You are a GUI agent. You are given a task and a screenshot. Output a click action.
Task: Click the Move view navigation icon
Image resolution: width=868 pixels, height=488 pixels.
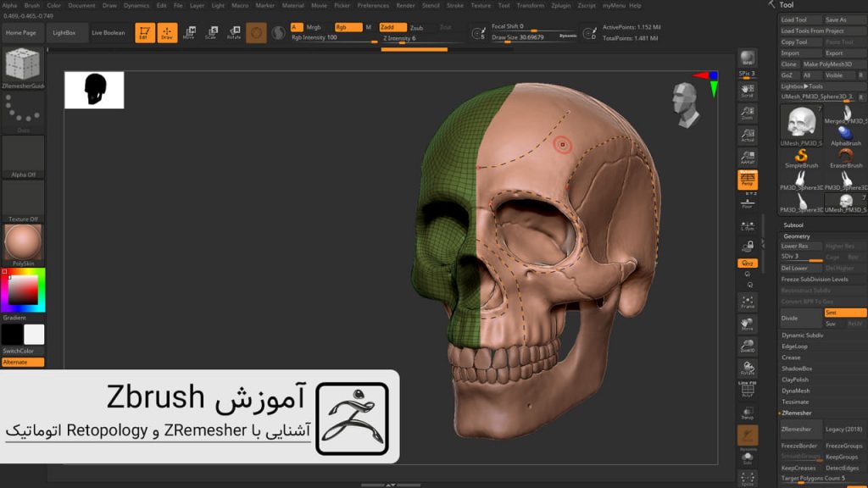(748, 324)
